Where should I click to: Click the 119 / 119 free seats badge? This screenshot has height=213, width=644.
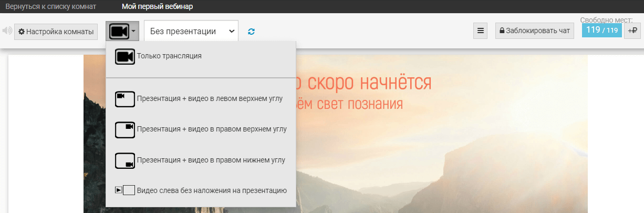pyautogui.click(x=601, y=31)
